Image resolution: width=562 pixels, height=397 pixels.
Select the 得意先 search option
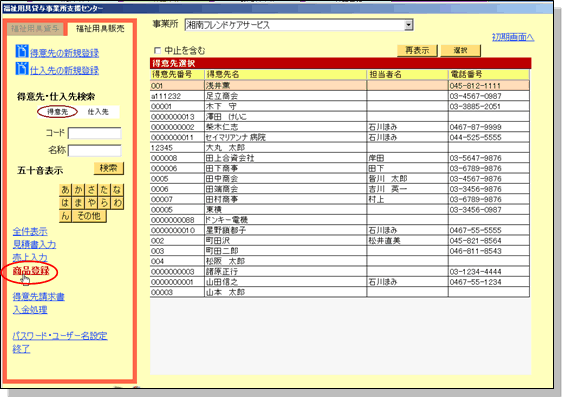(x=57, y=112)
